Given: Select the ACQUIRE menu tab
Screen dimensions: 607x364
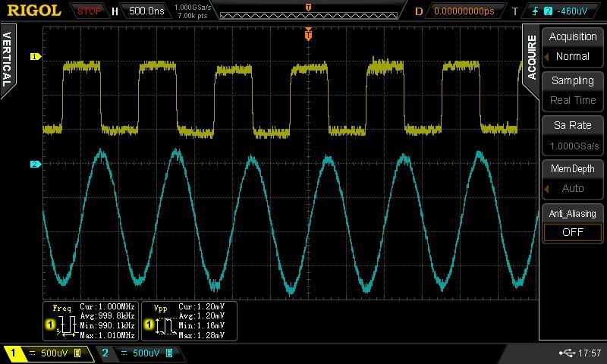Looking at the screenshot, I should (532, 57).
